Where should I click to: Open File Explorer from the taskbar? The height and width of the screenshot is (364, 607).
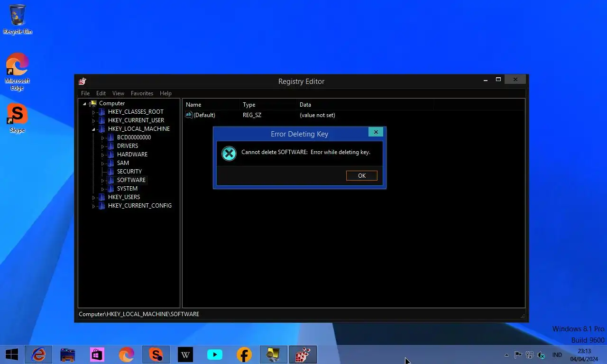(x=68, y=355)
